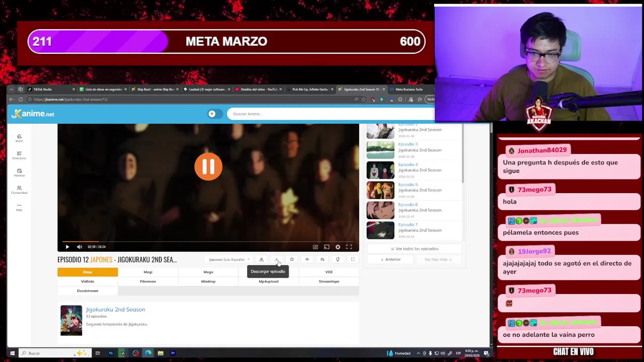The width and height of the screenshot is (644, 362).
Task: Open the player settings gear
Action: pyautogui.click(x=338, y=247)
